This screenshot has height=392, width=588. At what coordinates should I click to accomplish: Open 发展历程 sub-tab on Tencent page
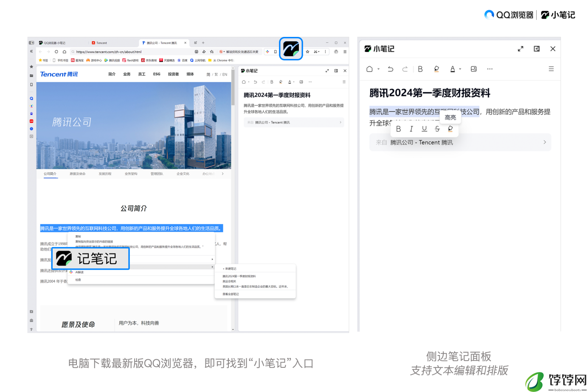[105, 174]
